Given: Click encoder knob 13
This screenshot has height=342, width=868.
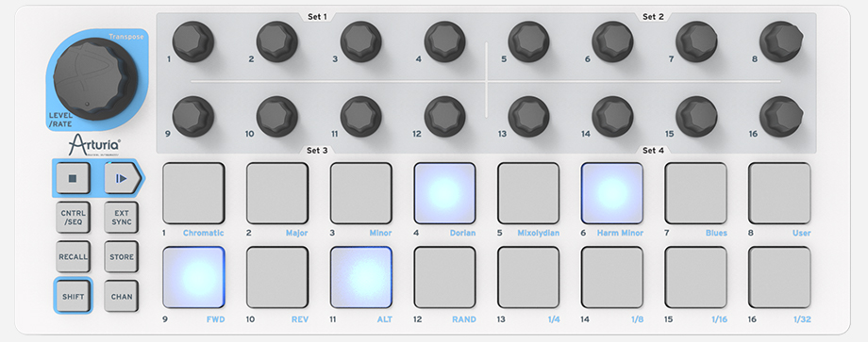Looking at the screenshot, I should pyautogui.click(x=528, y=117).
